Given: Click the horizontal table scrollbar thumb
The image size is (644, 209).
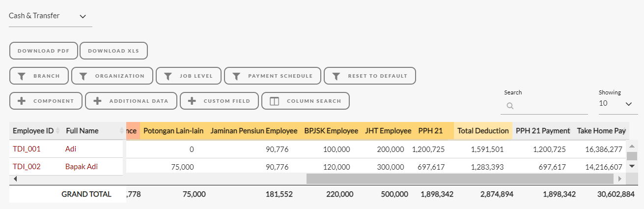Looking at the screenshot, I should click(x=459, y=179).
